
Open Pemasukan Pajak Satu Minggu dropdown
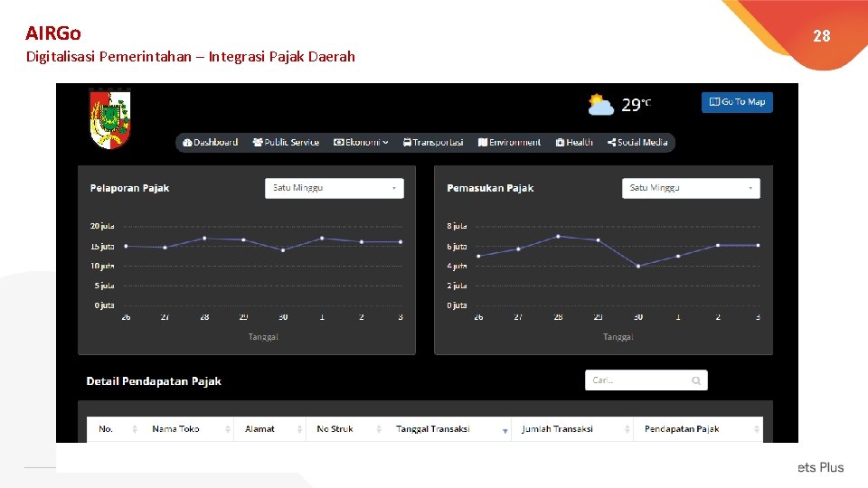click(691, 188)
